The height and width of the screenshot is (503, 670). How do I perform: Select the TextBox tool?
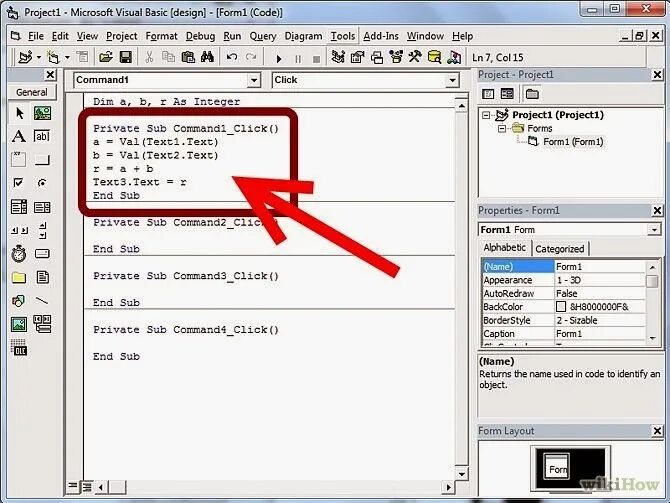(x=42, y=136)
